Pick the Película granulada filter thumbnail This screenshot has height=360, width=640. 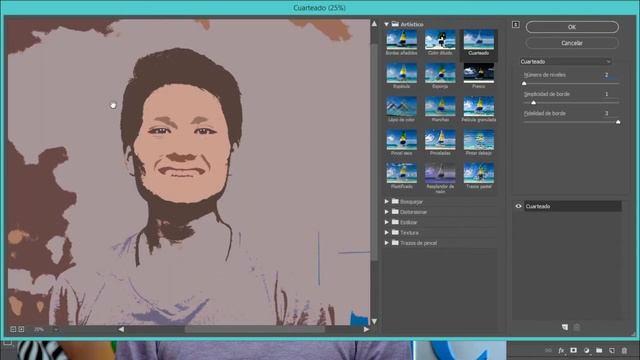pyautogui.click(x=479, y=107)
